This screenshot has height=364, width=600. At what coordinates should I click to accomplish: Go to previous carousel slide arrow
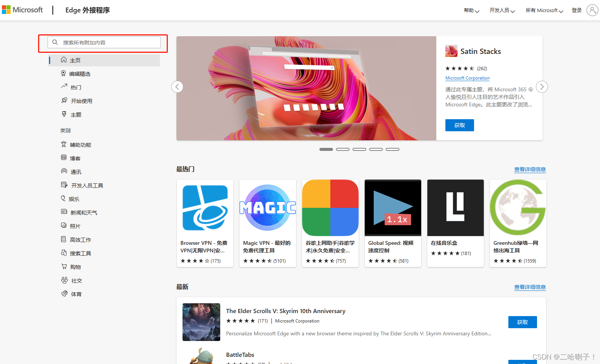coord(177,87)
